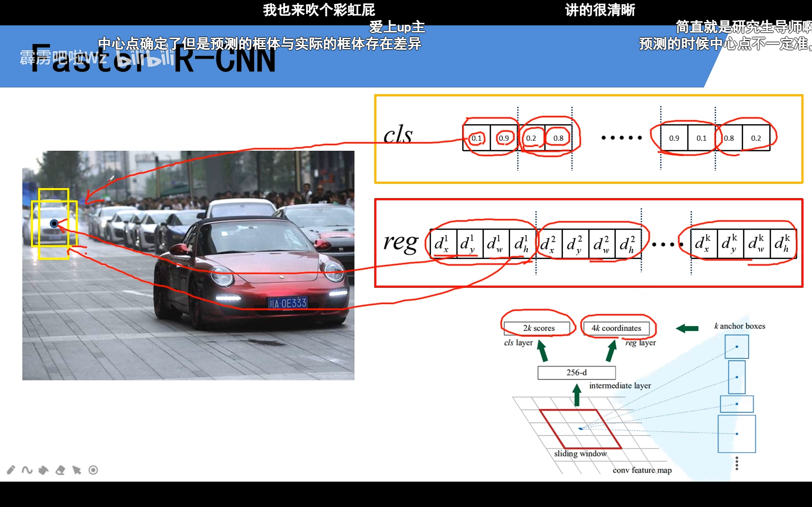Click the '4k coordinates' box
Image resolution: width=812 pixels, height=507 pixels.
coord(616,328)
